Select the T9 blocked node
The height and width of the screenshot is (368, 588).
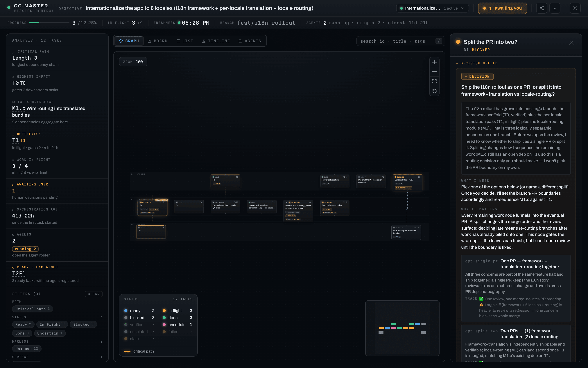pos(151,232)
